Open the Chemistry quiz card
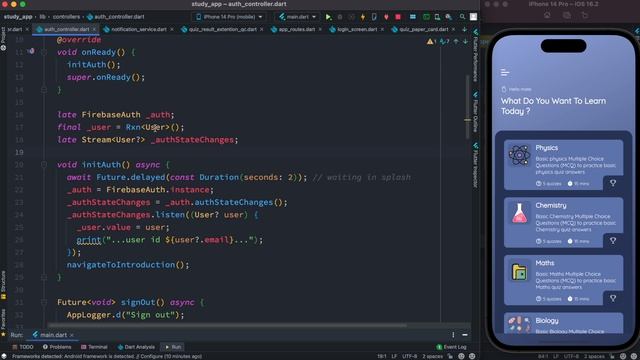640x360 pixels. click(x=563, y=222)
